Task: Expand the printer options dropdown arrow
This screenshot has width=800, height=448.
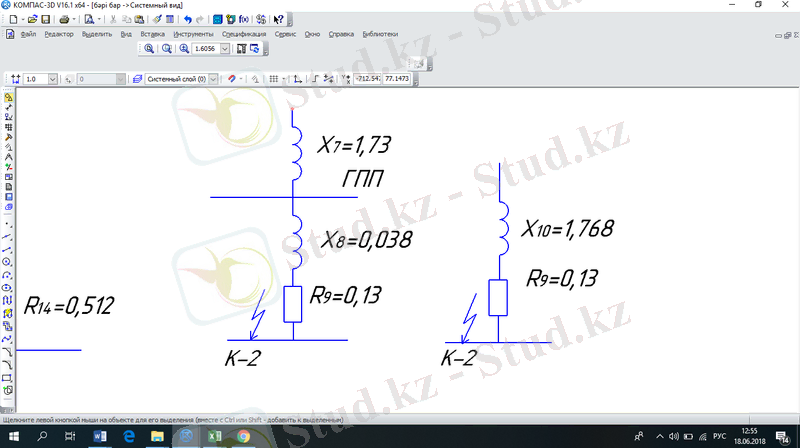Action: (x=74, y=19)
